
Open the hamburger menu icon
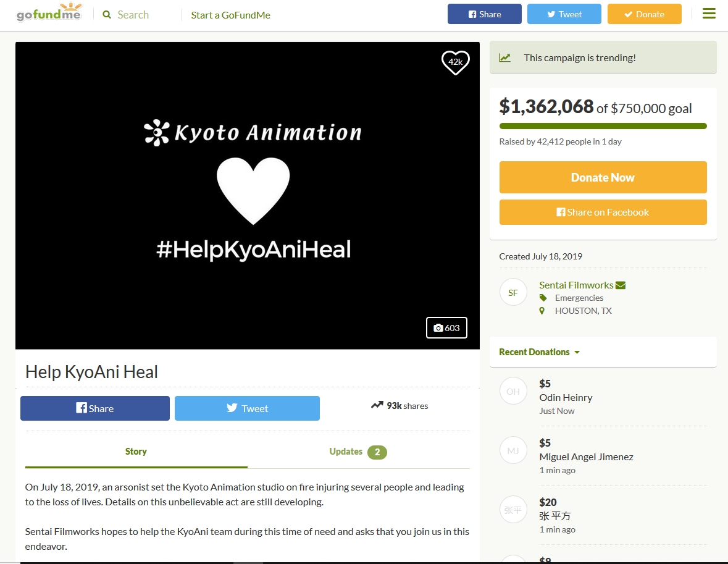(x=708, y=14)
